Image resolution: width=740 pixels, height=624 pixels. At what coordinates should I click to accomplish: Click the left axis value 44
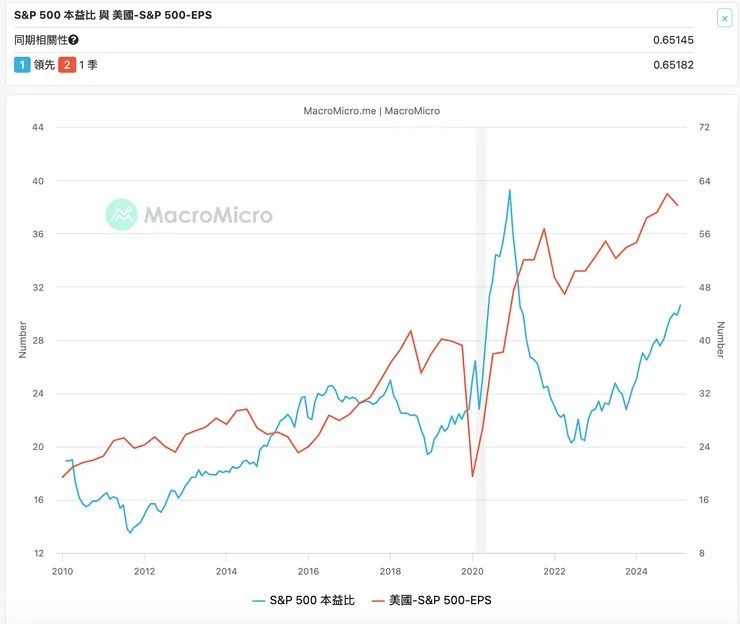tap(38, 128)
